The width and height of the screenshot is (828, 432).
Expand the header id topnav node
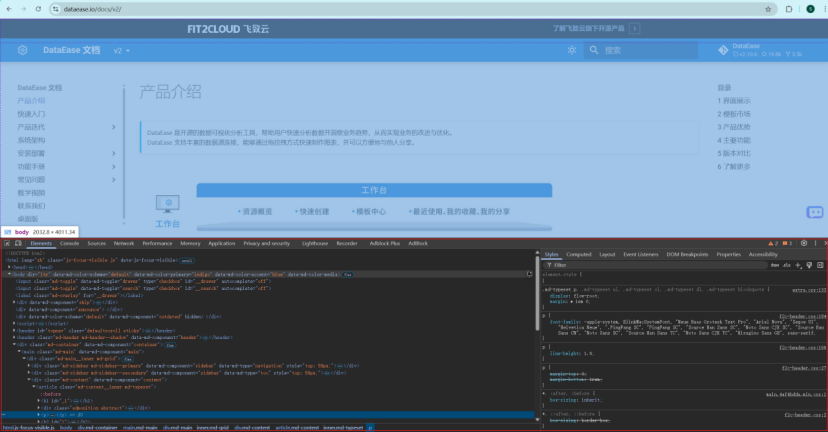coord(14,331)
